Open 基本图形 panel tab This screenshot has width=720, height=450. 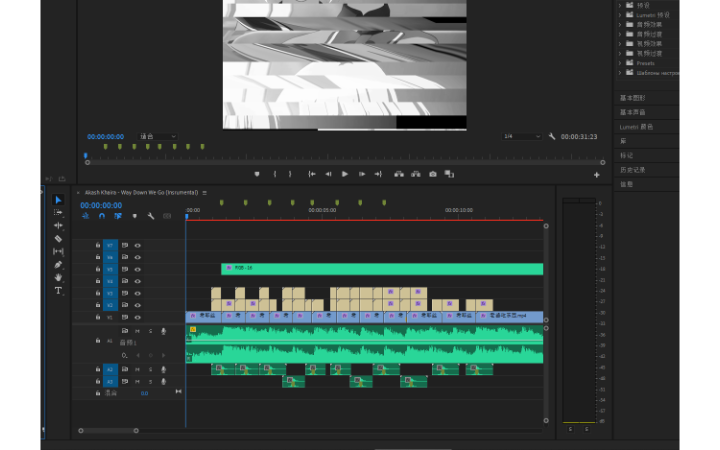(x=633, y=98)
